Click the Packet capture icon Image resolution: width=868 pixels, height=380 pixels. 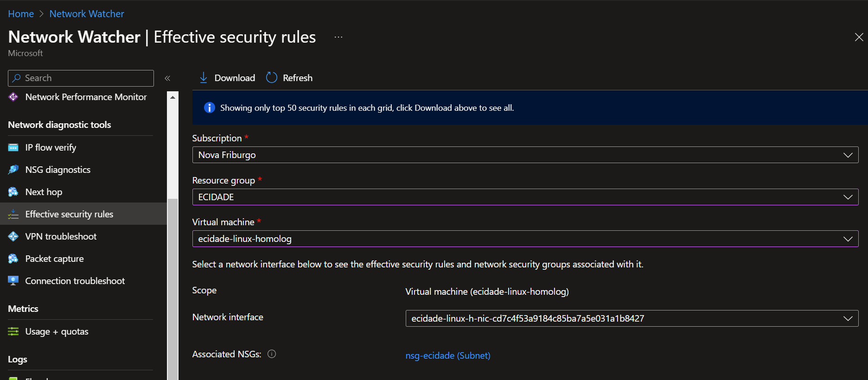13,259
